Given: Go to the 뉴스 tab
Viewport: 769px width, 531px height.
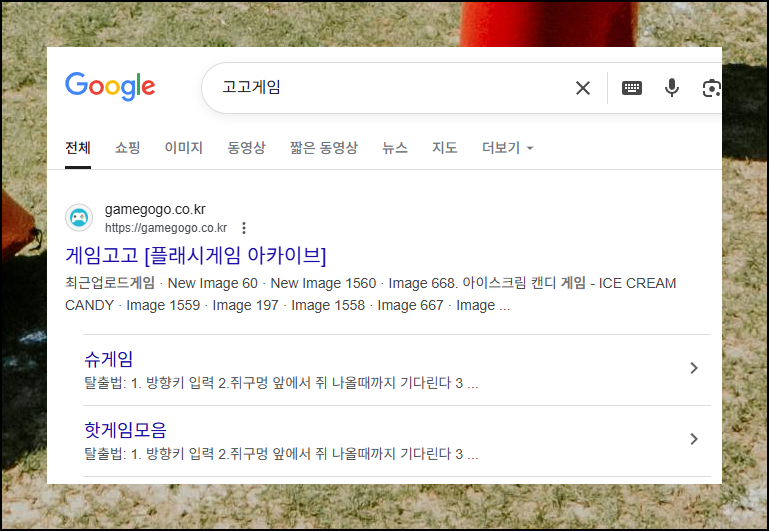Looking at the screenshot, I should [x=395, y=148].
